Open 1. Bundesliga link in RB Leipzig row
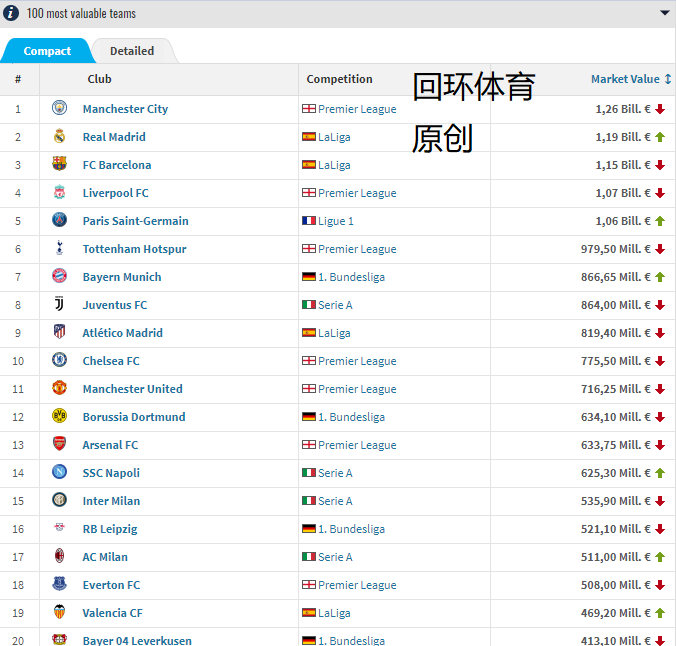This screenshot has width=676, height=646. point(351,529)
